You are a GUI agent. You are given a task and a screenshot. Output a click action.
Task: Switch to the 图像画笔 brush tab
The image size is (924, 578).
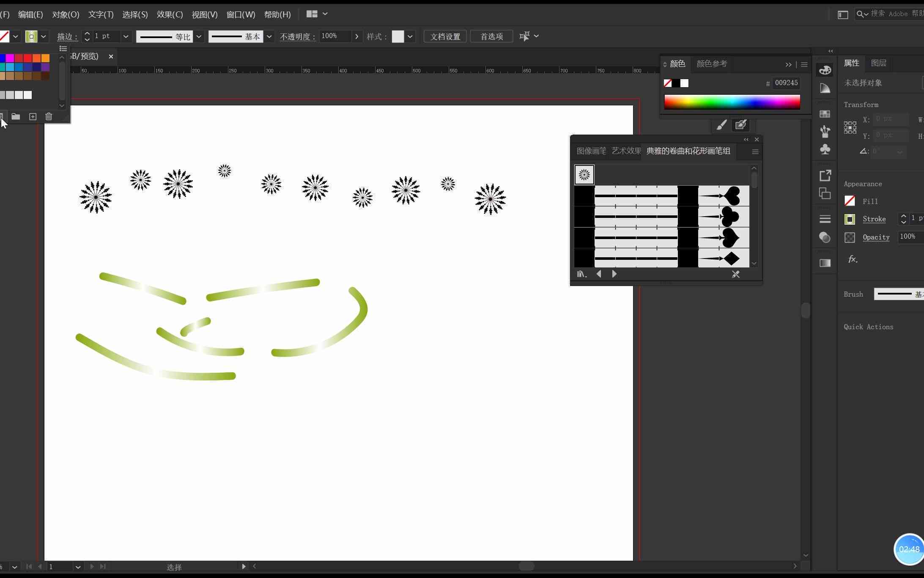[x=591, y=151]
